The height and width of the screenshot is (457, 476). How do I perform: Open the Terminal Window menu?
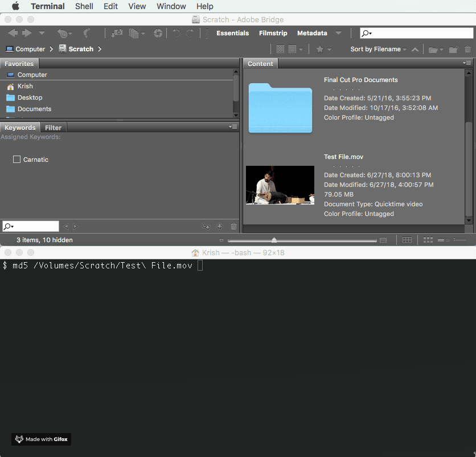[x=171, y=6]
